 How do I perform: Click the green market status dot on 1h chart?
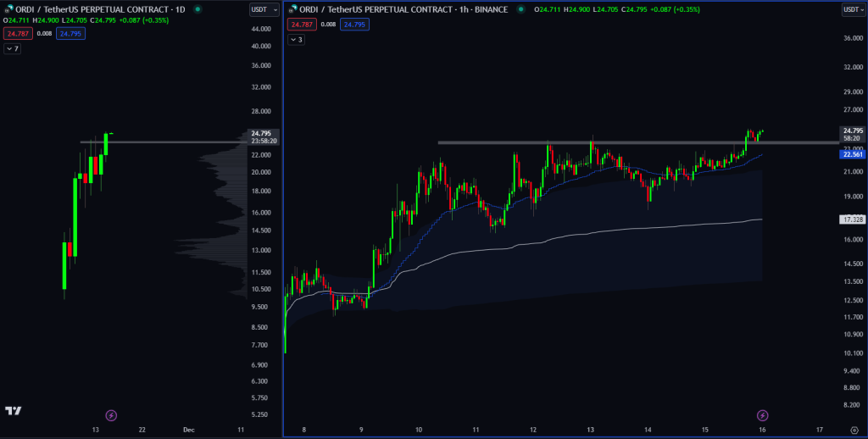[x=519, y=9]
